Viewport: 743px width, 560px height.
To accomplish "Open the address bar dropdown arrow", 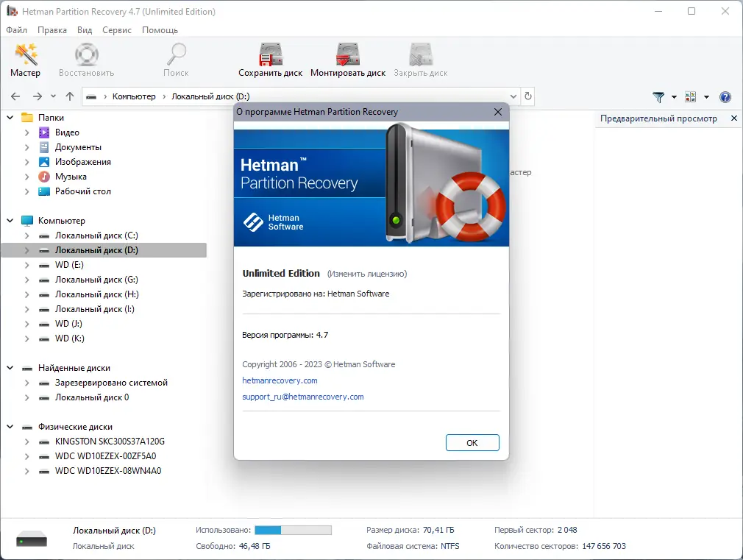I will tap(513, 96).
